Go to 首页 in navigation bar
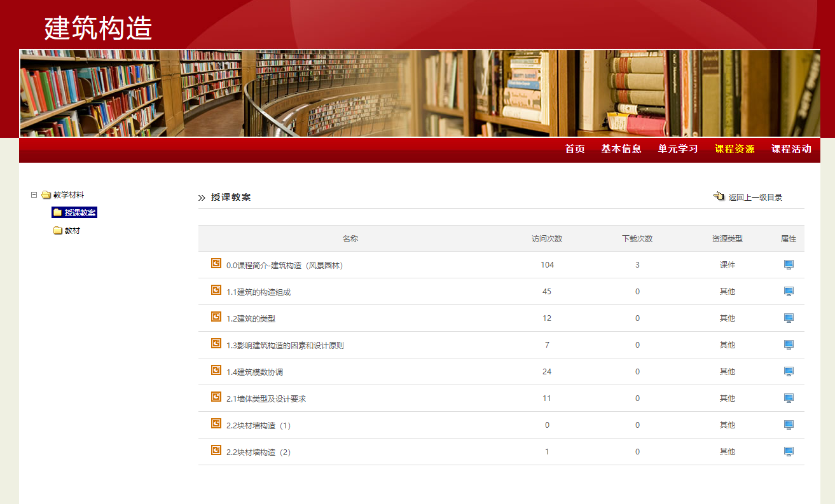Image resolution: width=835 pixels, height=504 pixels. click(x=575, y=149)
